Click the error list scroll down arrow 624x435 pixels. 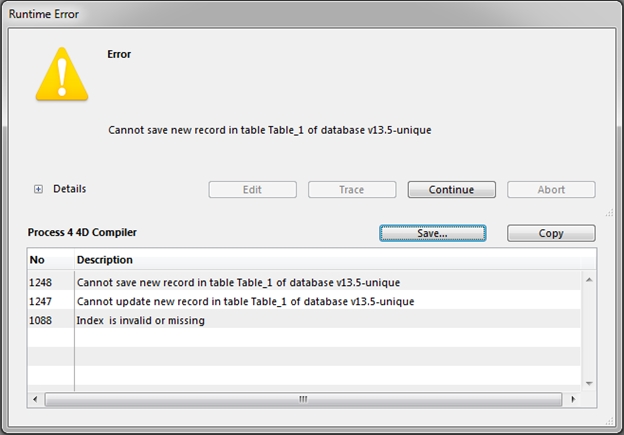point(589,383)
